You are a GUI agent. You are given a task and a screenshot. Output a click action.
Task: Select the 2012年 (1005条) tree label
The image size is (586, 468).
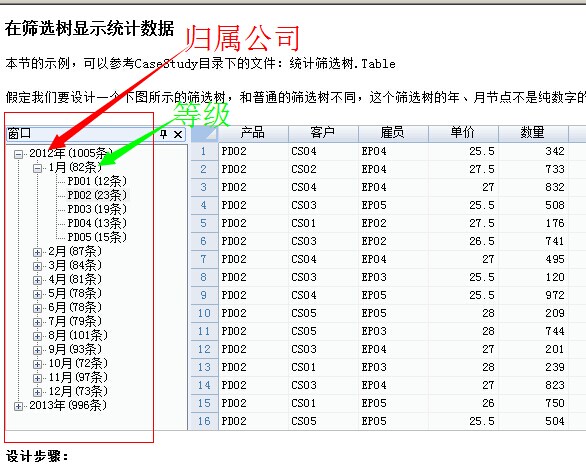(71, 153)
